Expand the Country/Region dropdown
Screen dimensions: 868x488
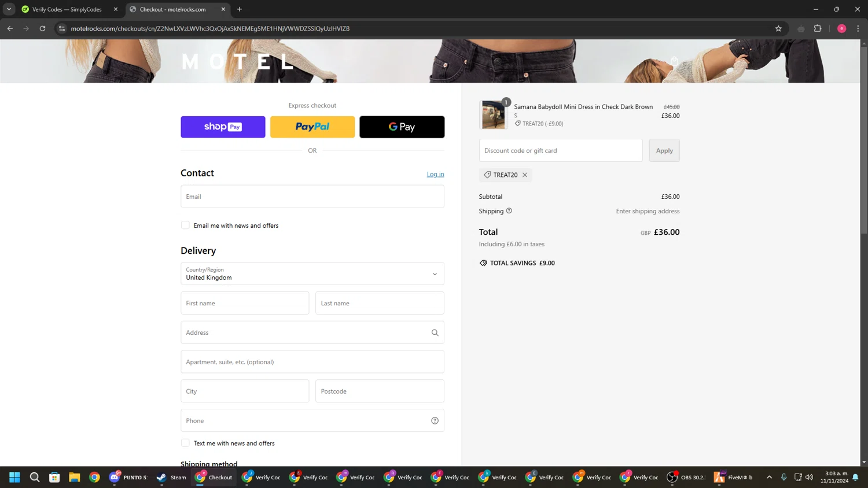tap(312, 273)
